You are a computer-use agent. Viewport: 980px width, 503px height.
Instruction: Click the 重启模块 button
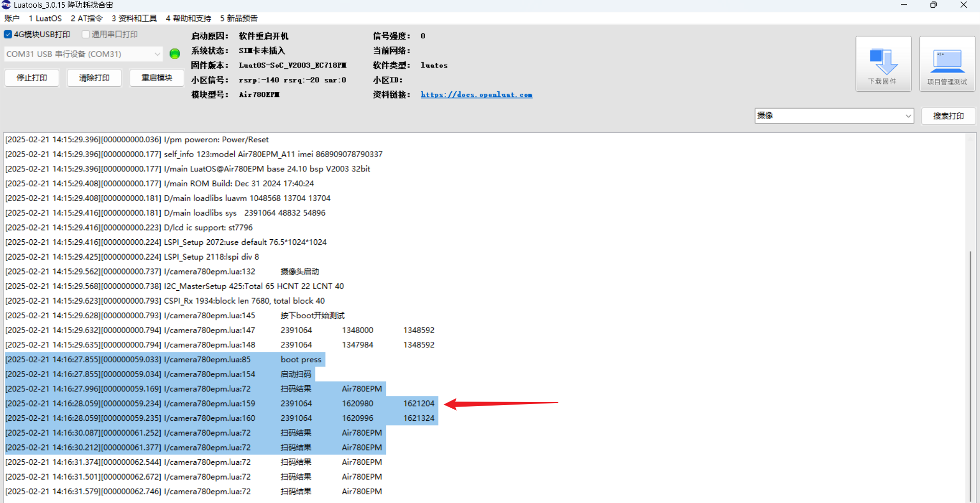157,78
